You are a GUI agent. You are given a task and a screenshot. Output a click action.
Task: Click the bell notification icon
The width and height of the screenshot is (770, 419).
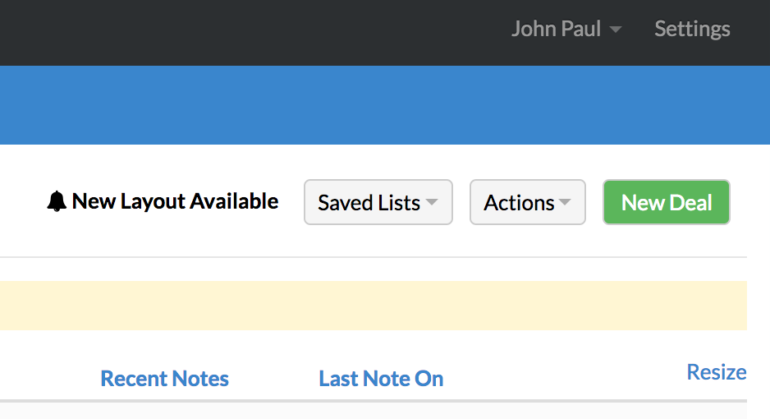[x=56, y=201]
